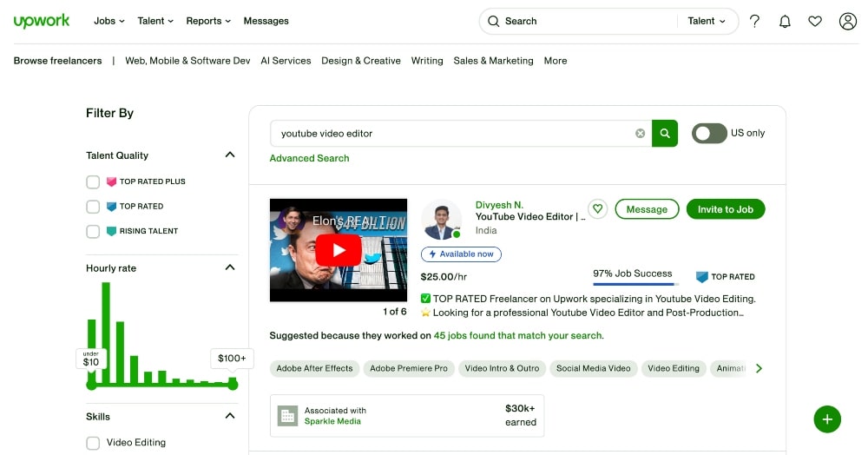The width and height of the screenshot is (868, 455).
Task: Browse AI Services category
Action: tap(286, 61)
